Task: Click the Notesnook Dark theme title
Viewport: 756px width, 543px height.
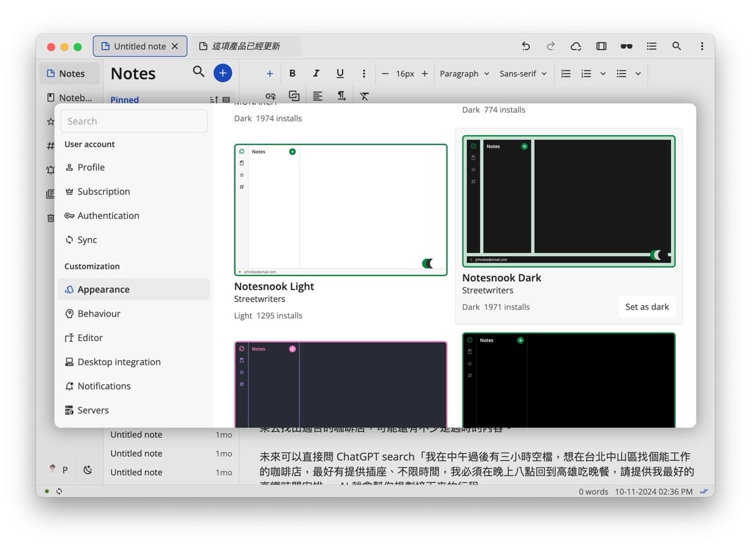Action: click(501, 277)
